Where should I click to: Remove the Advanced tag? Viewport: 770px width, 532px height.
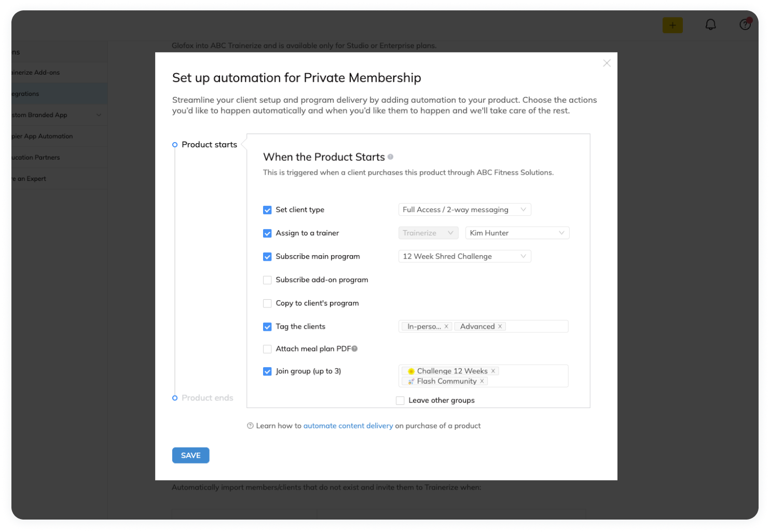pyautogui.click(x=500, y=327)
